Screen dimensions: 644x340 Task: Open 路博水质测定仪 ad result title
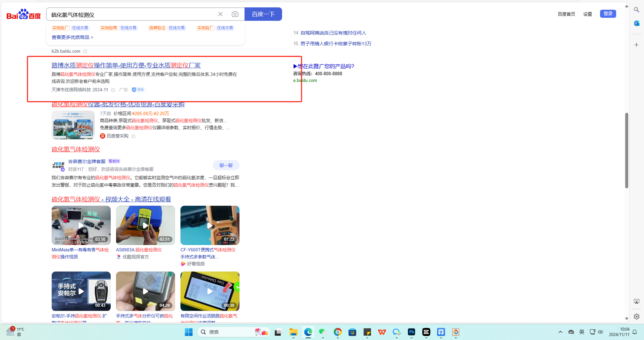pos(126,65)
